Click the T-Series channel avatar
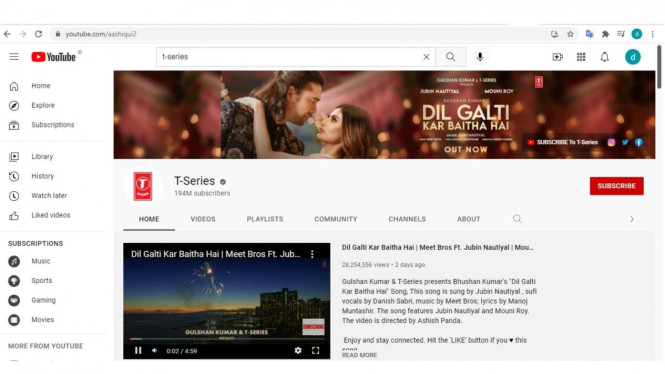This screenshot has width=665, height=374. [x=143, y=186]
